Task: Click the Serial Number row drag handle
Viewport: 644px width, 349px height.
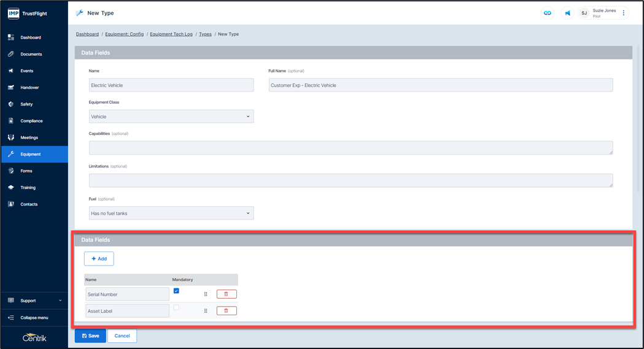Action: pos(206,294)
